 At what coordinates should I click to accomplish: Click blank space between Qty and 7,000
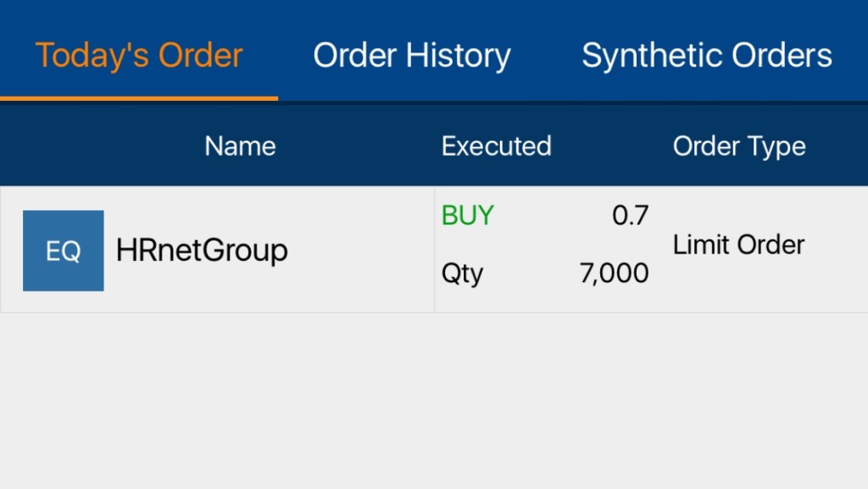point(530,274)
